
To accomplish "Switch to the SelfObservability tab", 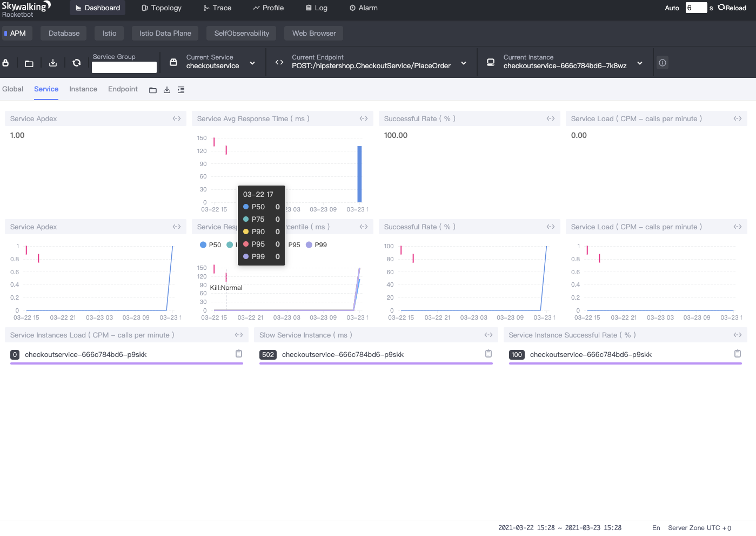I will pos(242,34).
